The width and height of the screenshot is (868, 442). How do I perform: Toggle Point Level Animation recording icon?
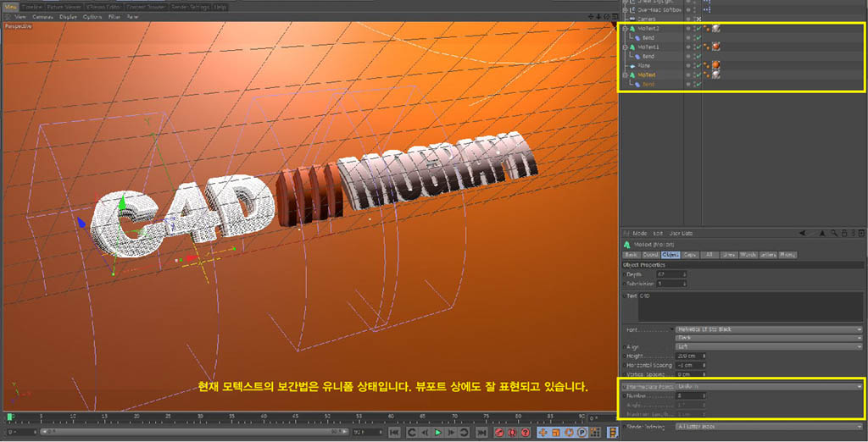595,433
